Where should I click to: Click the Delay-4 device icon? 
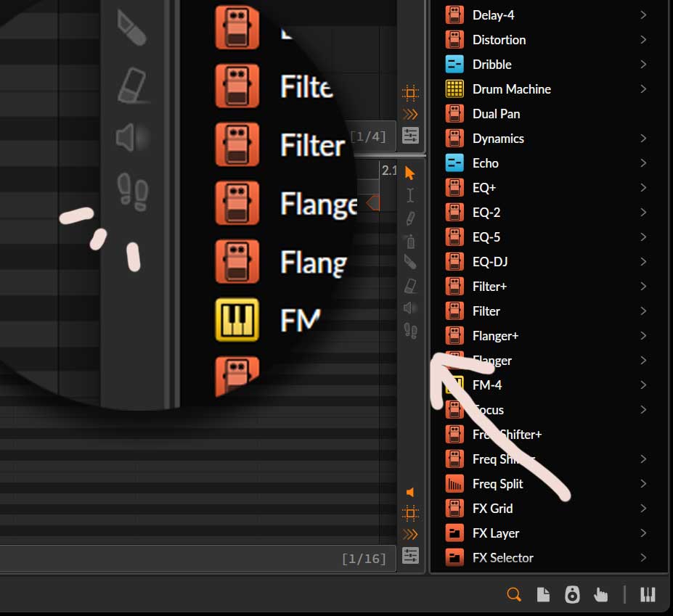(454, 15)
